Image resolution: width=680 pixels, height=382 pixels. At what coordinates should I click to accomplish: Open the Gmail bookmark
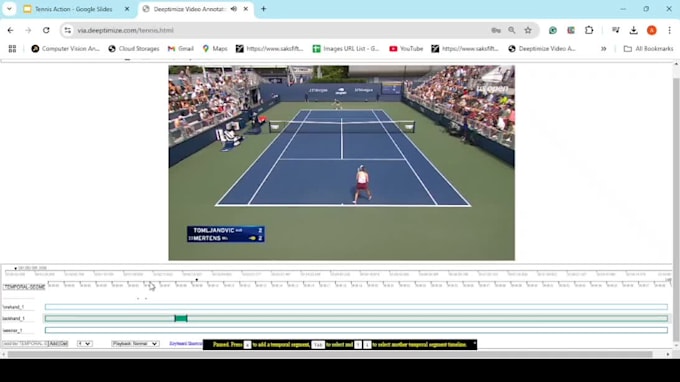180,49
